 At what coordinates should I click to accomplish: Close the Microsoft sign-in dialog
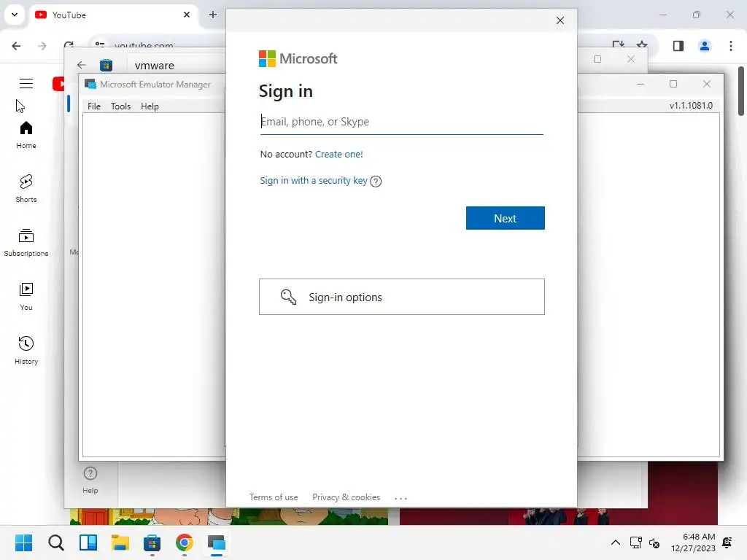tap(560, 20)
